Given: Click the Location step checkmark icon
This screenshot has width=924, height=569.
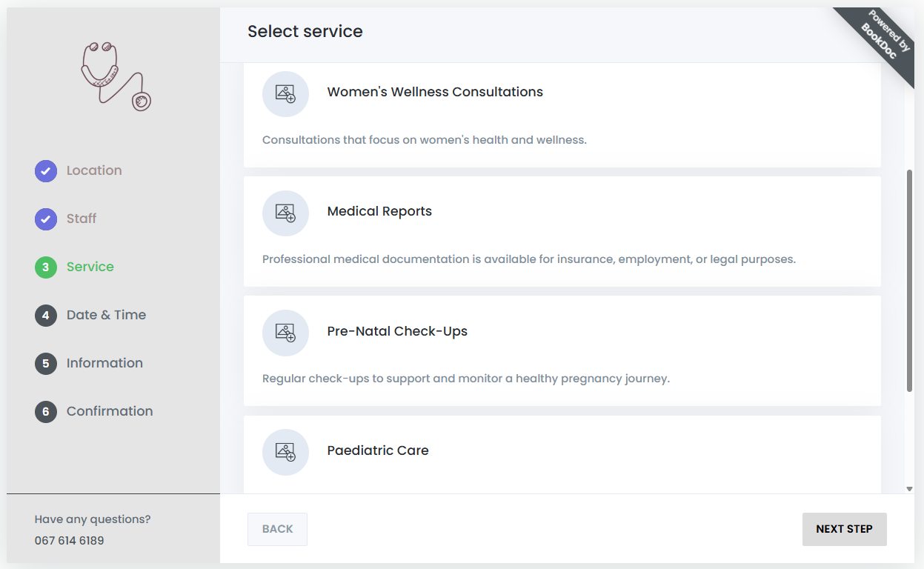Looking at the screenshot, I should (46, 170).
